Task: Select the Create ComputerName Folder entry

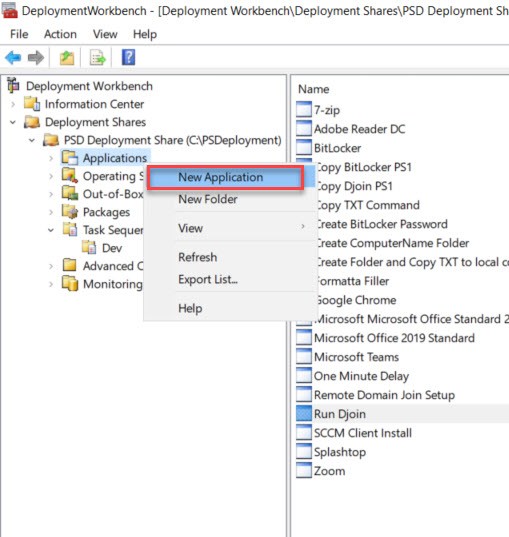Action: point(392,243)
